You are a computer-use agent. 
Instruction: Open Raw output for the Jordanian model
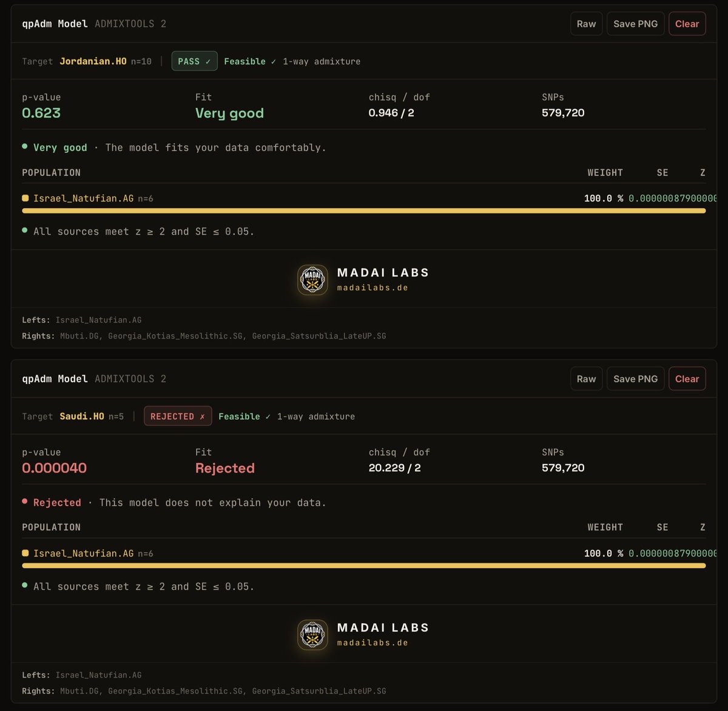586,24
